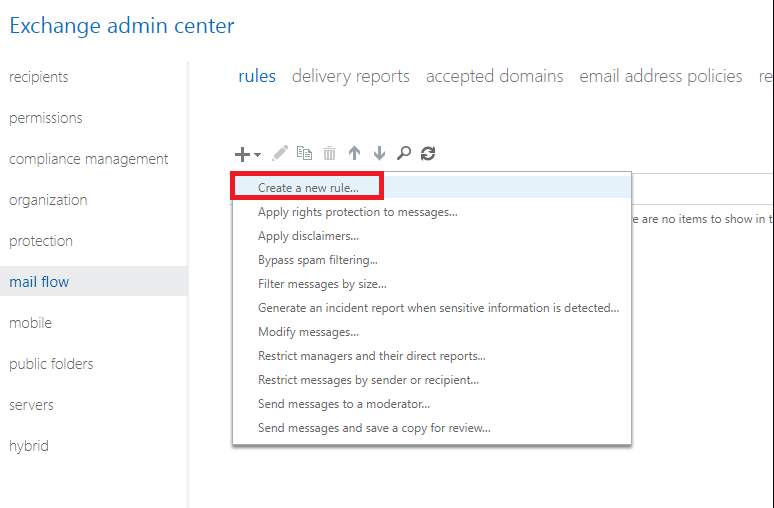This screenshot has width=774, height=508.
Task: Open search with the magnifier icon
Action: (404, 154)
